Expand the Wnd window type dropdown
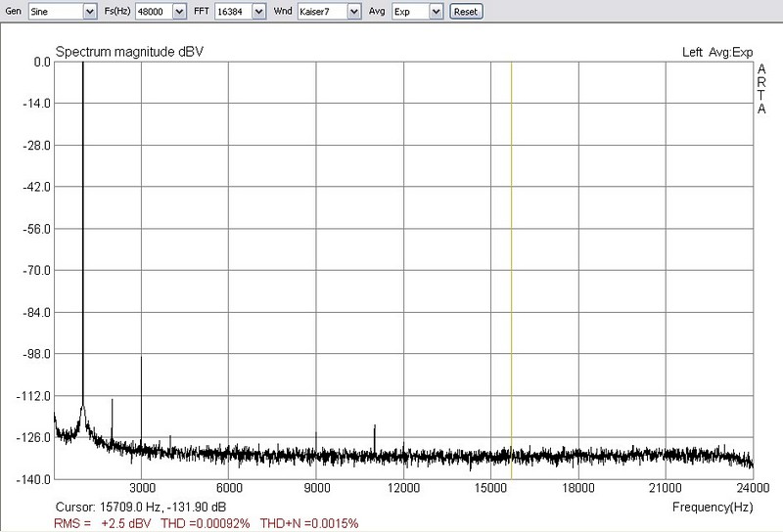 pyautogui.click(x=329, y=12)
